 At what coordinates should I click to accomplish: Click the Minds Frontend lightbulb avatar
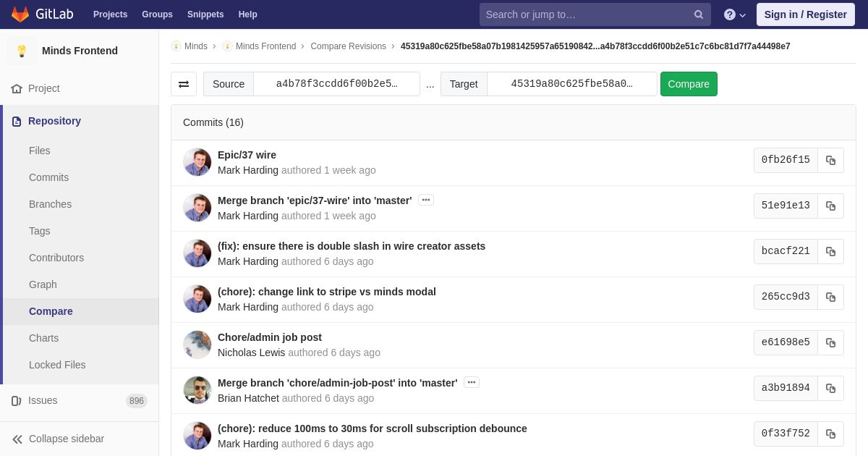tap(22, 51)
